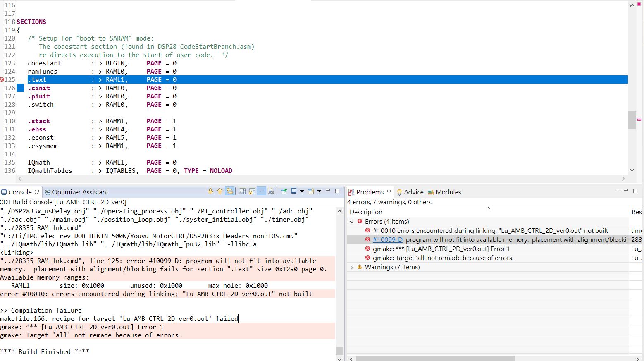644x361 pixels.
Task: Toggle Show Error Context button in Console
Action: [229, 191]
